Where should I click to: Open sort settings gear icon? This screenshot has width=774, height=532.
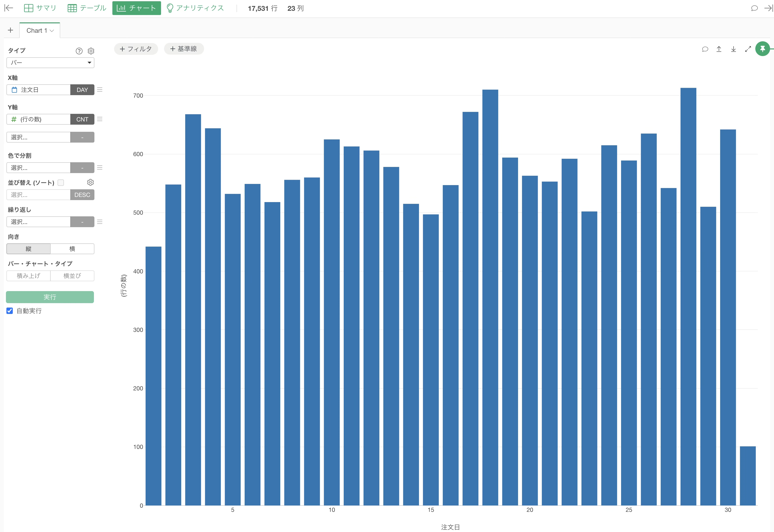coord(90,182)
